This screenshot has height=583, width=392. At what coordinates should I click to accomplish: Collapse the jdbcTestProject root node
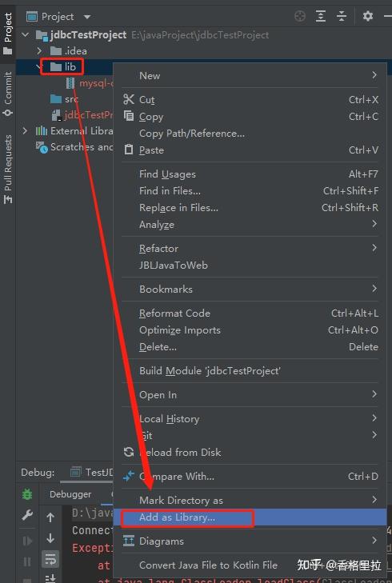pyautogui.click(x=25, y=35)
